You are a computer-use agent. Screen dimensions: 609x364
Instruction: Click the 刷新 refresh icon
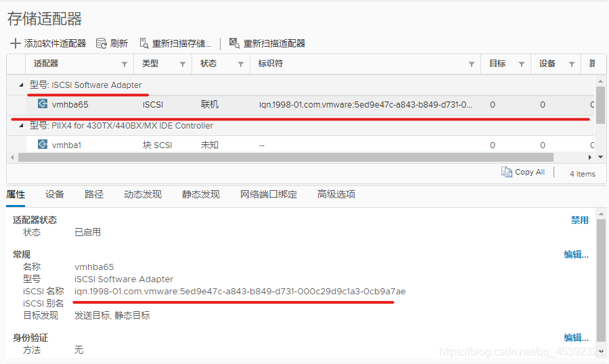click(101, 43)
